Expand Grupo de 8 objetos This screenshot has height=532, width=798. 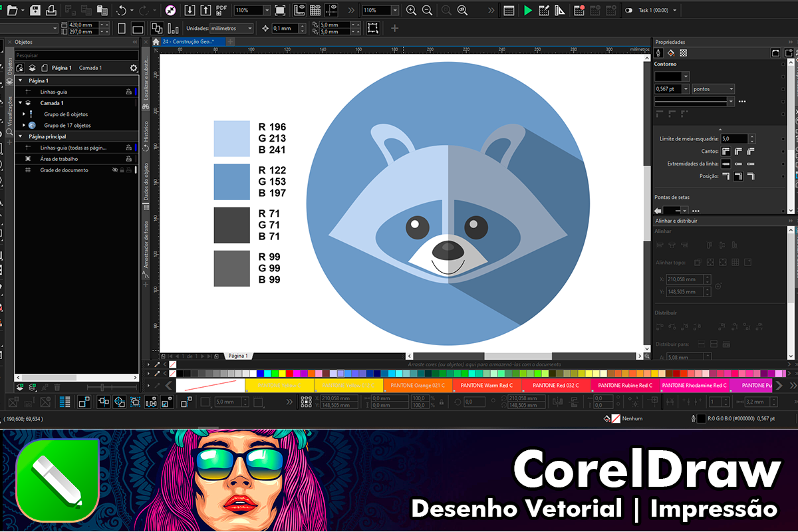point(24,114)
